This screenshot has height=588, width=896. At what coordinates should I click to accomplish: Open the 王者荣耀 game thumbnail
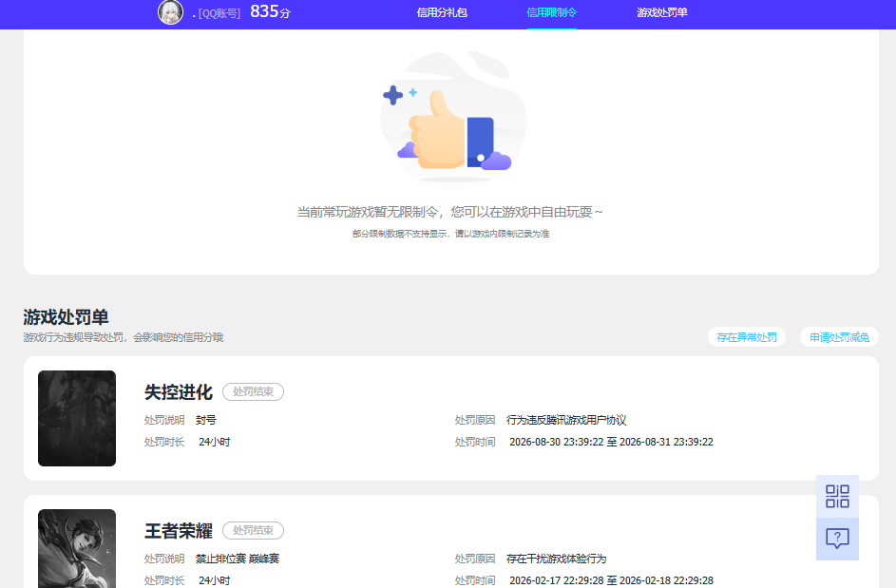point(77,548)
